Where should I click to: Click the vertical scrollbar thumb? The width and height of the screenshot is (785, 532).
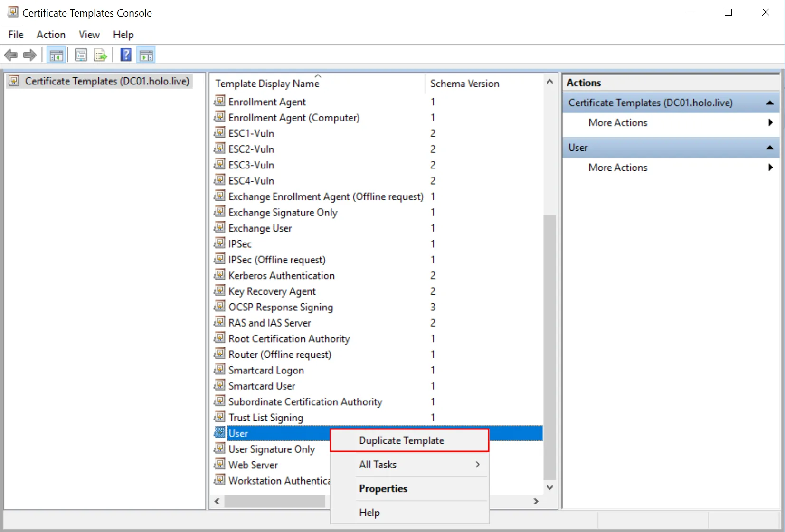pyautogui.click(x=549, y=347)
